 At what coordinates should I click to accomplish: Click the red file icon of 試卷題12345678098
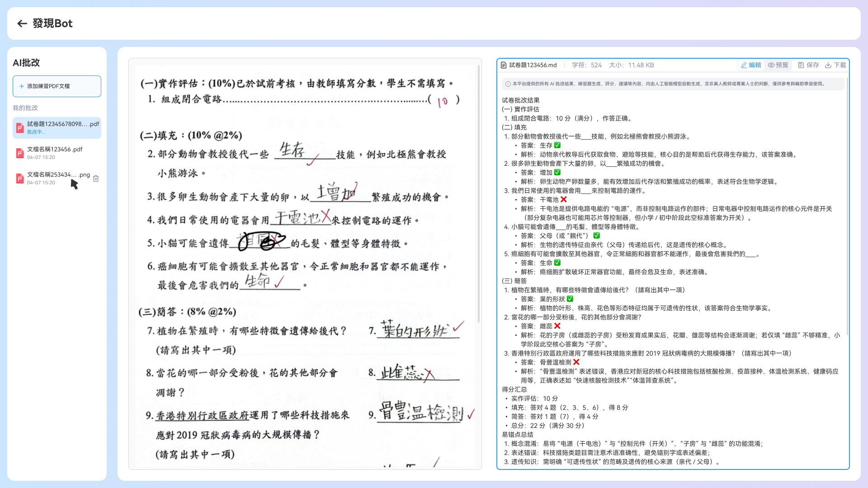tap(20, 128)
